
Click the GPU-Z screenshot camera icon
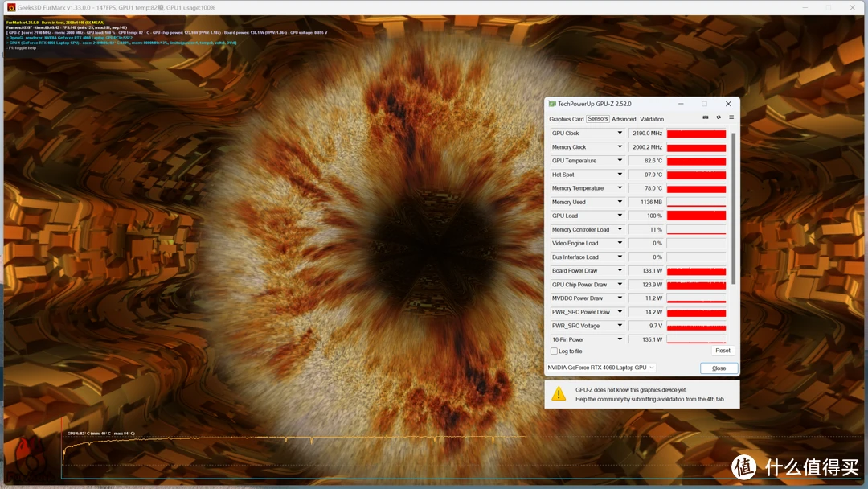706,117
